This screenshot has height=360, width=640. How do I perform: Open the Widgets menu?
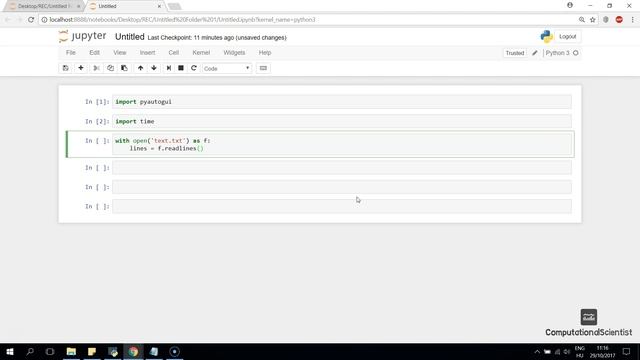(234, 53)
